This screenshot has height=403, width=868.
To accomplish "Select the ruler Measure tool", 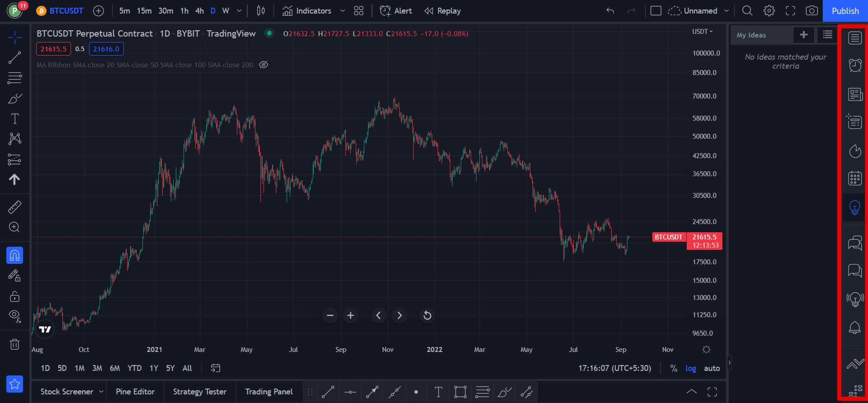I will [x=14, y=207].
